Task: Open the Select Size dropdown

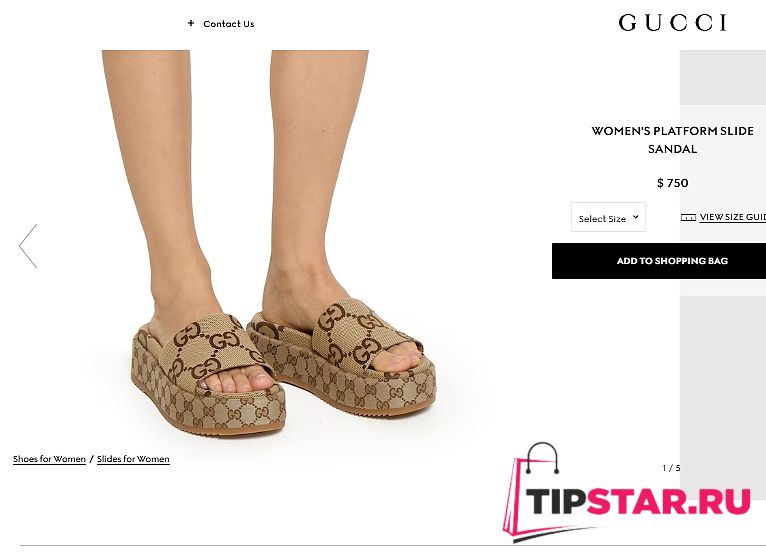Action: [608, 217]
